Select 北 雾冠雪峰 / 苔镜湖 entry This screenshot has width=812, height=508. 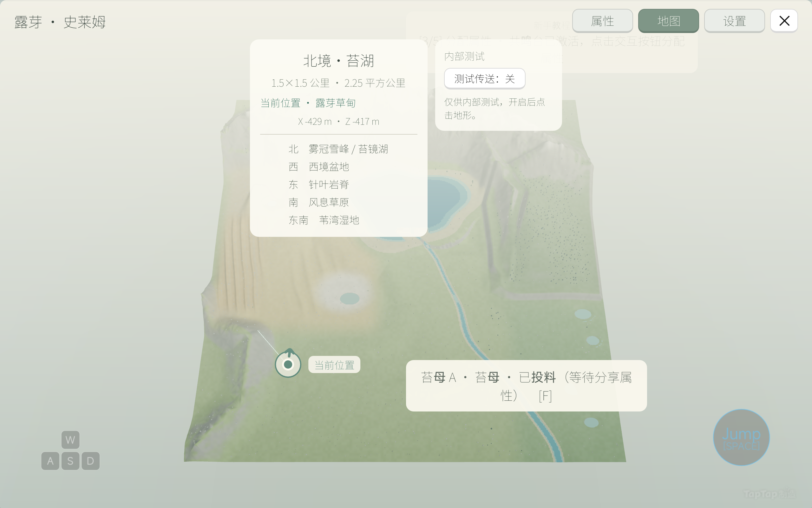coord(338,149)
